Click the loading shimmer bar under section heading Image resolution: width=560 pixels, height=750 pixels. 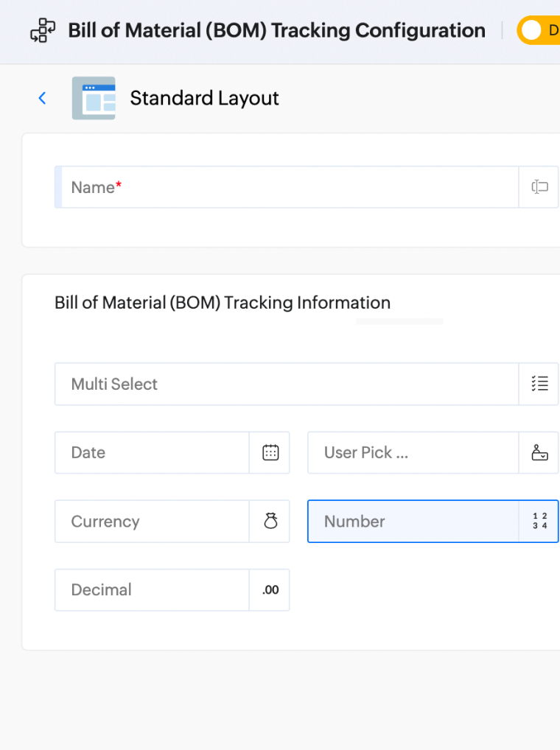pyautogui.click(x=399, y=321)
